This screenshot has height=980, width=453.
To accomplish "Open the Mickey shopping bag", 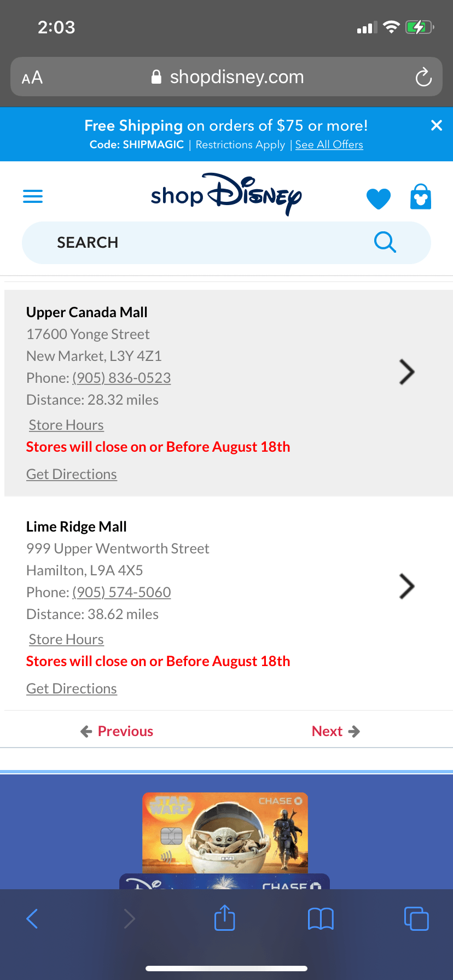I will click(421, 197).
